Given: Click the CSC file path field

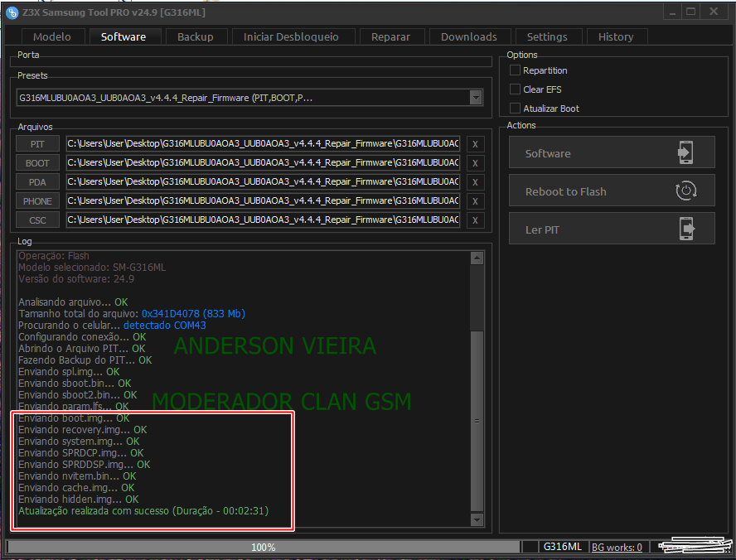Looking at the screenshot, I should pos(263,220).
